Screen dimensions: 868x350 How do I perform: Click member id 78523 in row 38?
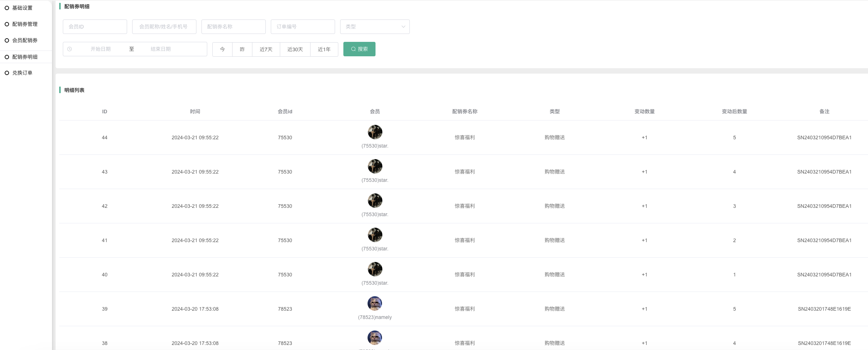[285, 343]
